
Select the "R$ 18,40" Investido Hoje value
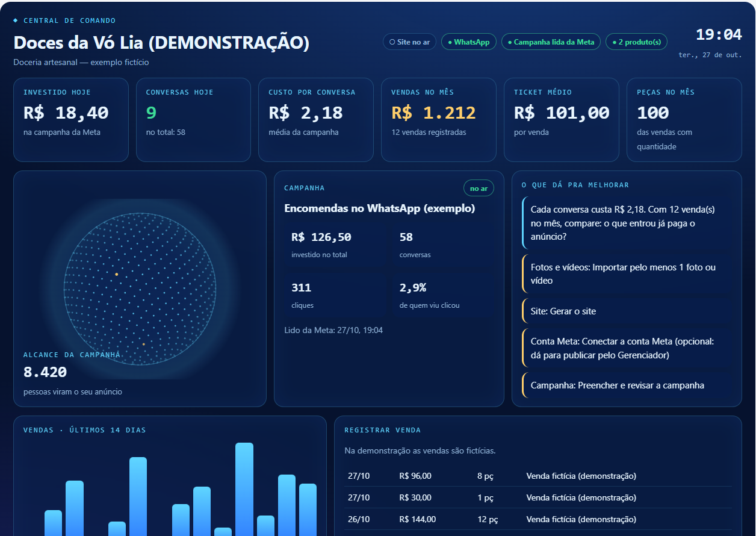coord(66,113)
